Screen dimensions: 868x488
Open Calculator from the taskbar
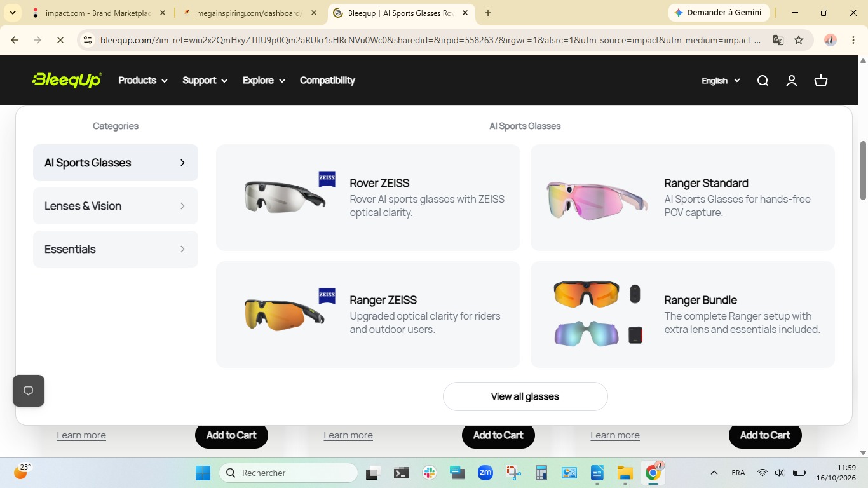coord(541,473)
